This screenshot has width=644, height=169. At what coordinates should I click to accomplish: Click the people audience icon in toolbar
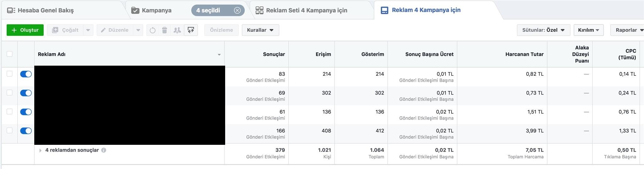tap(177, 30)
